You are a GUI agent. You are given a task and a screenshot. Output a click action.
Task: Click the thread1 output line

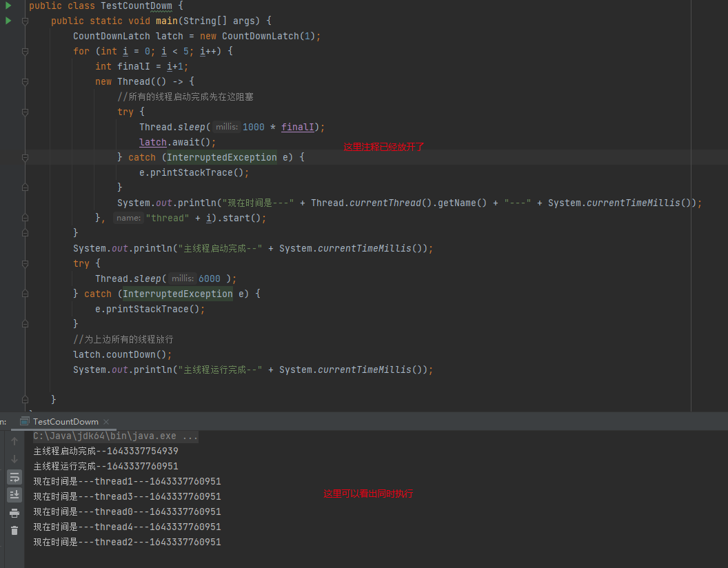coord(128,481)
